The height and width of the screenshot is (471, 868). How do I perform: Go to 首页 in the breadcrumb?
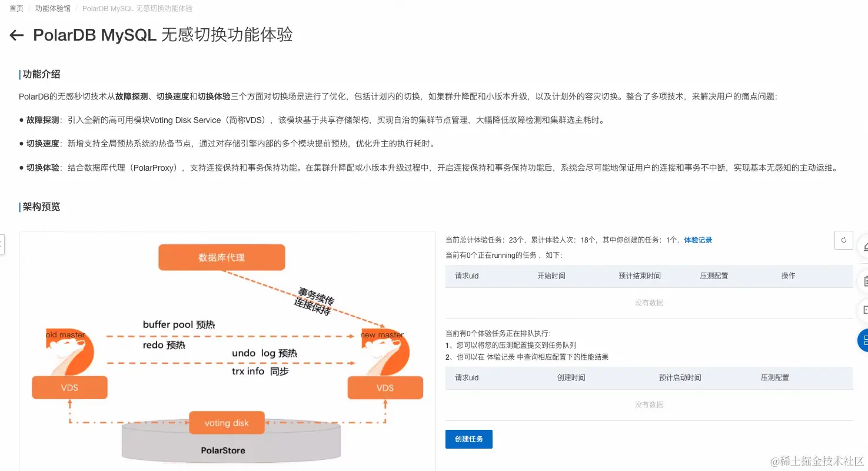(16, 9)
